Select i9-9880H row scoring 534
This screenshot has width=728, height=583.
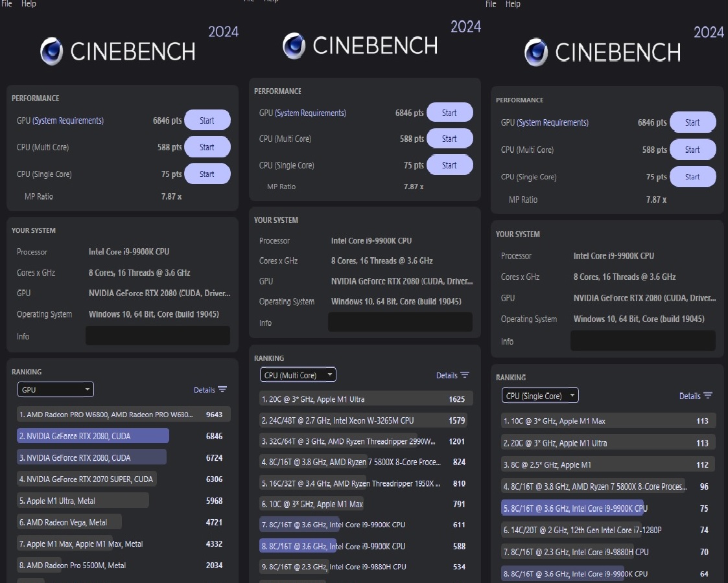[x=366, y=567]
